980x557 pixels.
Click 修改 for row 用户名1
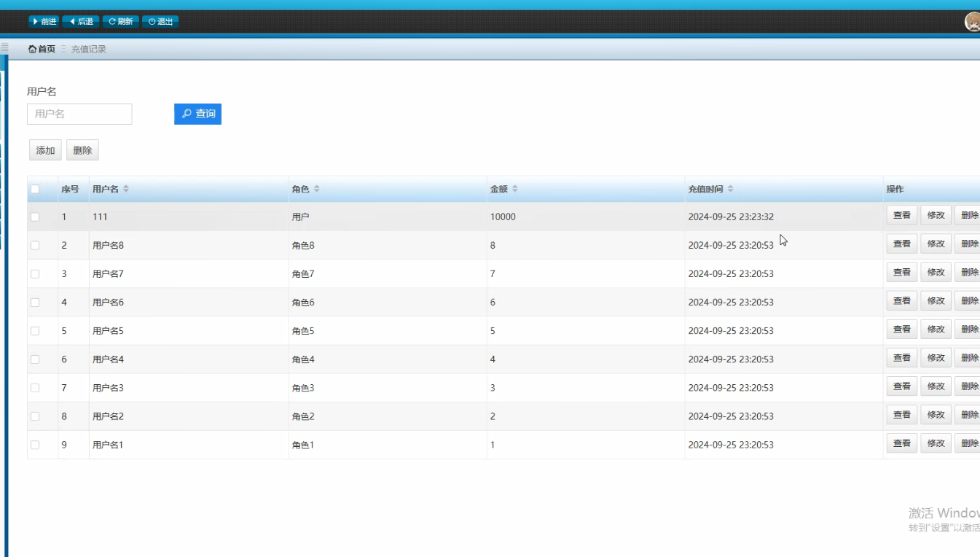coord(936,443)
